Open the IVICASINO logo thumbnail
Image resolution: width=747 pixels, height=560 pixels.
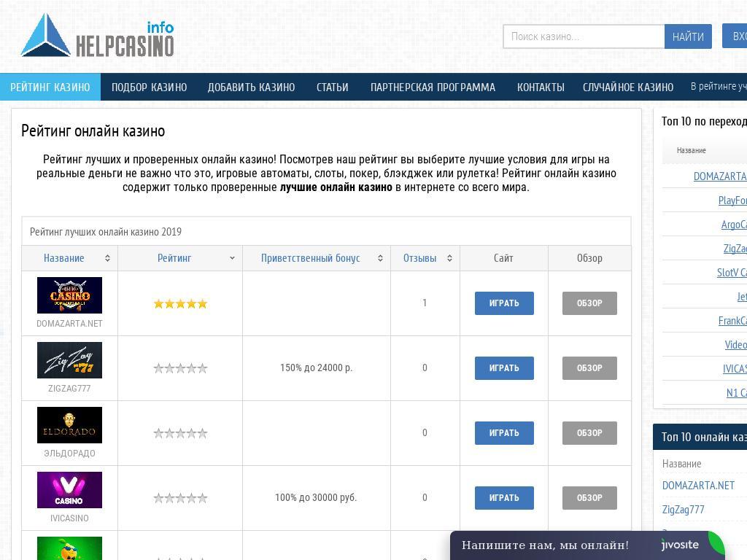tap(69, 489)
